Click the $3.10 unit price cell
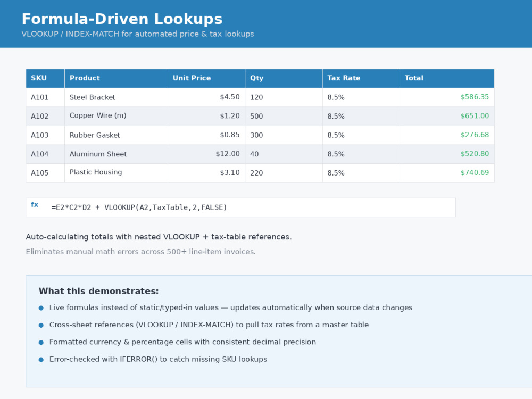 click(x=206, y=173)
